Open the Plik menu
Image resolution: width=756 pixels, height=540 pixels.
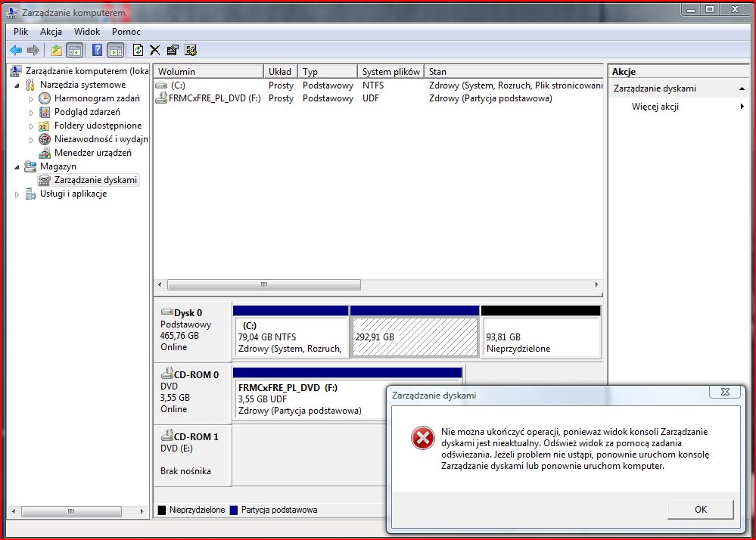coord(20,32)
